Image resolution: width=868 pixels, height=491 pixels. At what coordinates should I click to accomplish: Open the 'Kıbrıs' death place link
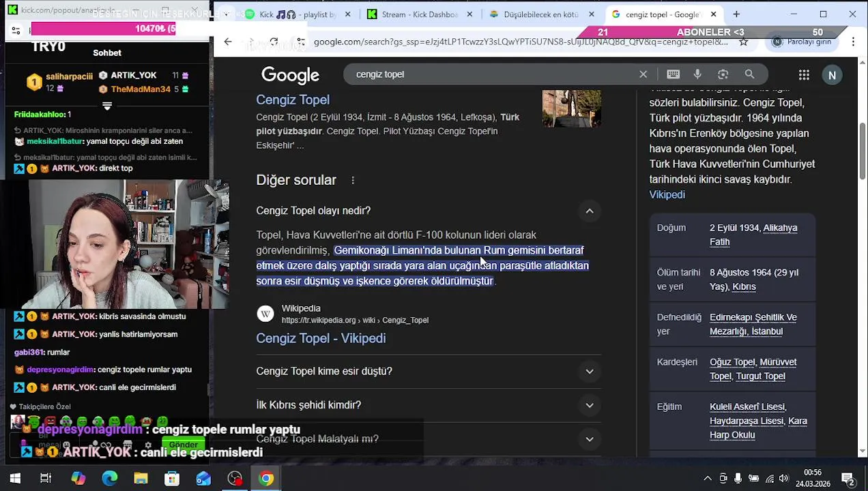pos(744,287)
